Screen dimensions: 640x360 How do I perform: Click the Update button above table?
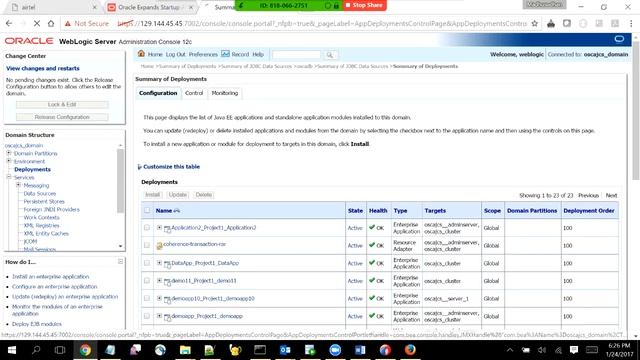(178, 195)
